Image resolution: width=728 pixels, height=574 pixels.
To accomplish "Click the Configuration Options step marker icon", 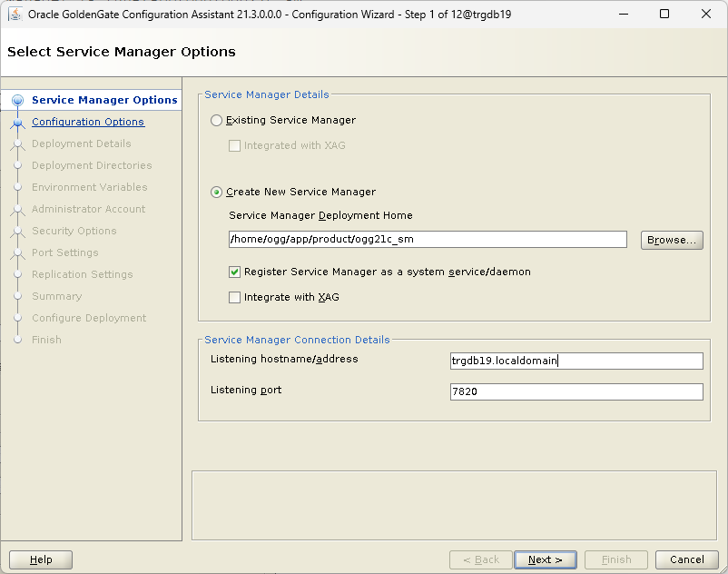I will pos(17,123).
